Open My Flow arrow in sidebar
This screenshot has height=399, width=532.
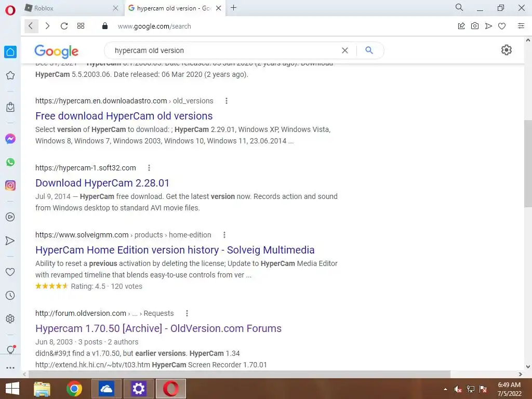click(x=10, y=241)
